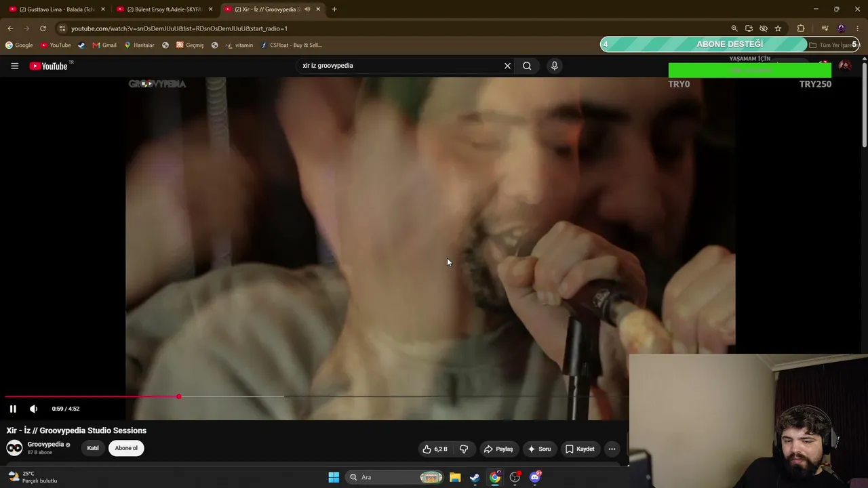Open the zoom magnifier in address bar
This screenshot has height=488, width=868.
click(x=734, y=28)
